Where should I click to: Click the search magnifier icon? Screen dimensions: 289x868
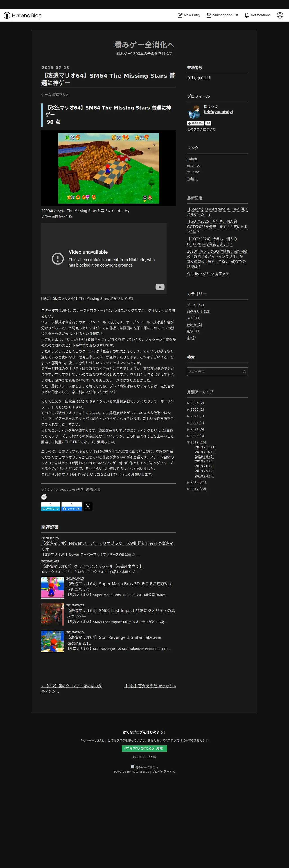tap(244, 372)
